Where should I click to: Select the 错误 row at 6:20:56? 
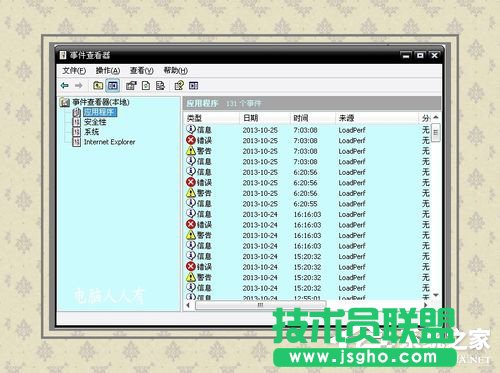click(308, 182)
